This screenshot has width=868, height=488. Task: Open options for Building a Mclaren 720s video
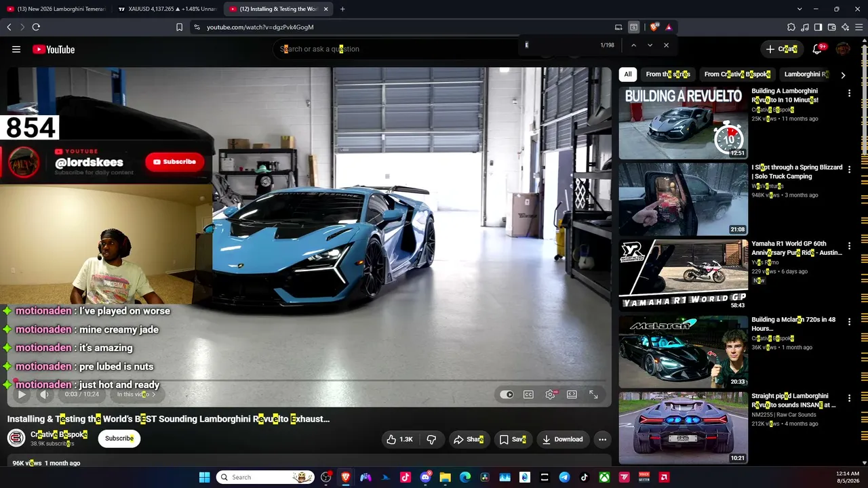click(849, 323)
